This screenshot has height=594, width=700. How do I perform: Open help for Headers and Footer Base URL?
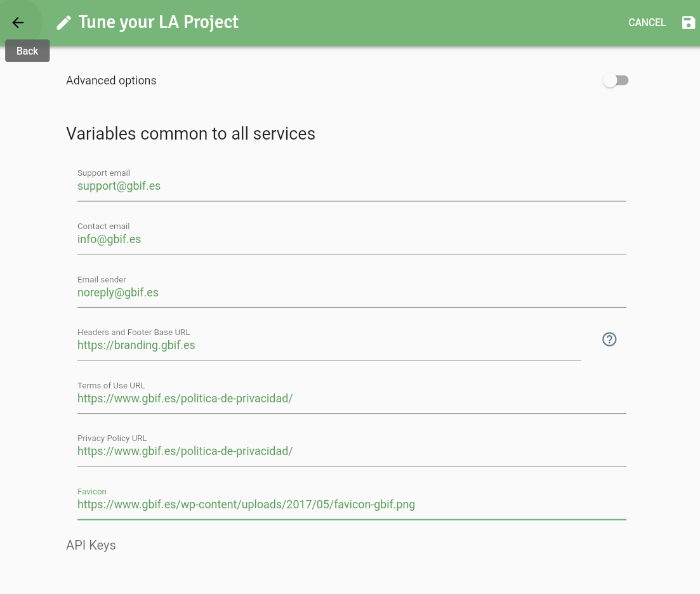609,340
